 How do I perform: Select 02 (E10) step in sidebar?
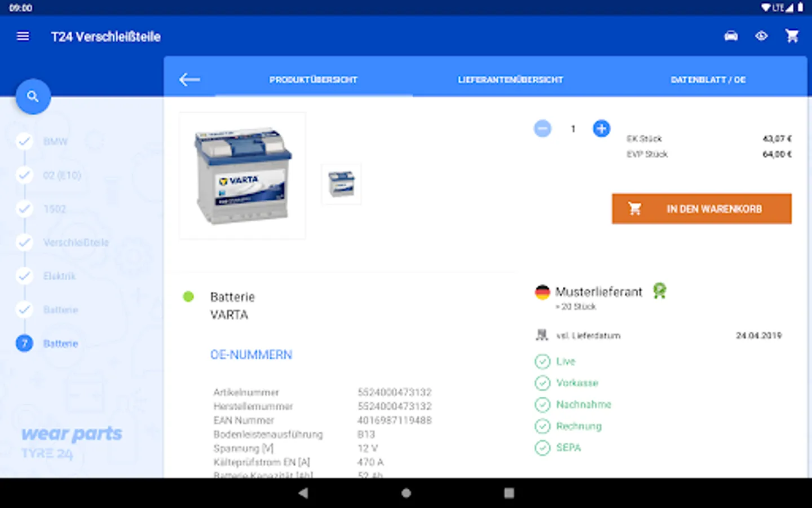pos(62,176)
